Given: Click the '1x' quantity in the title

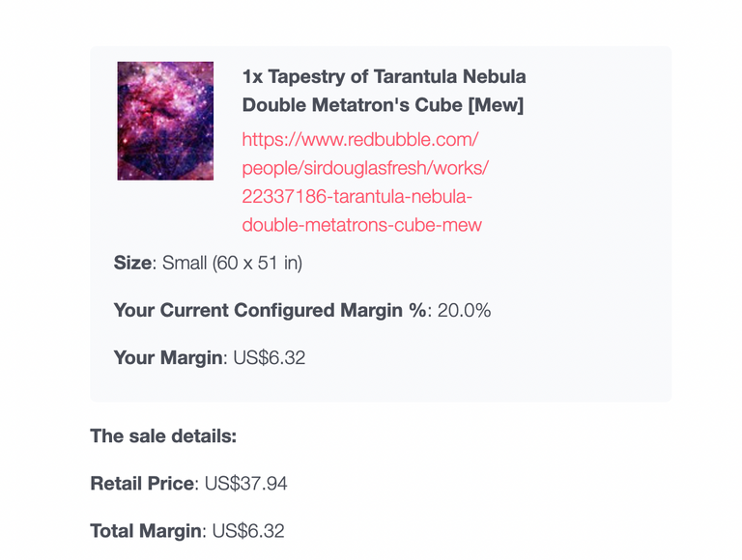Looking at the screenshot, I should click(x=253, y=76).
